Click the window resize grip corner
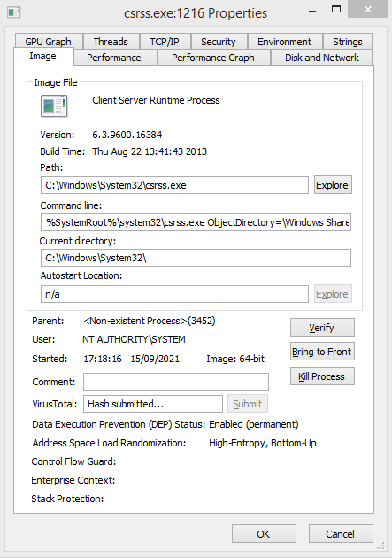 pos(381,546)
